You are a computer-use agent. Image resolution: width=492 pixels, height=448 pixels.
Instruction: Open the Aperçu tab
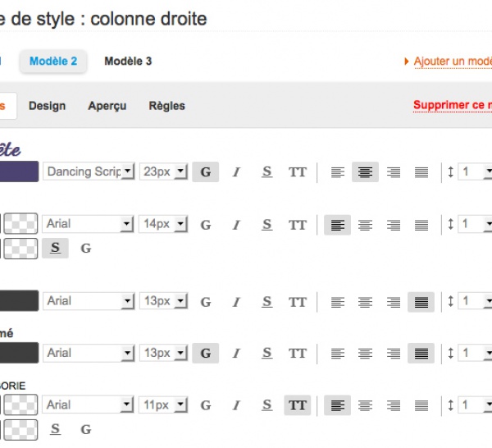pyautogui.click(x=107, y=106)
